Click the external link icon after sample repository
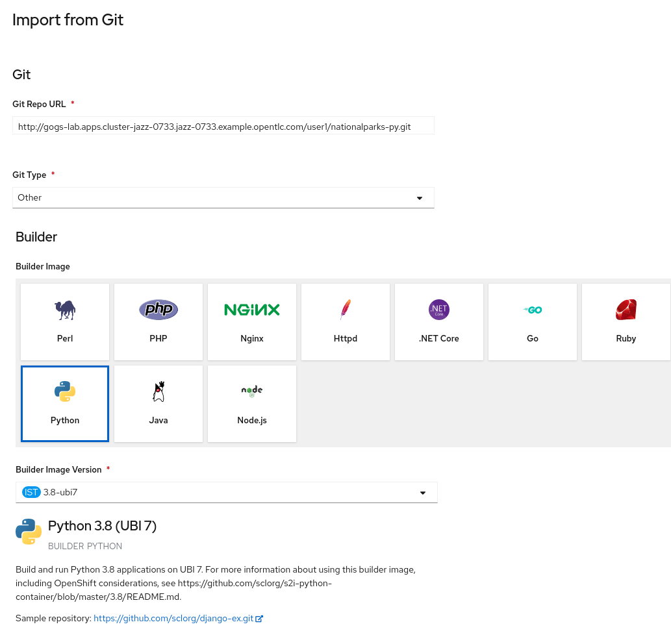 tap(259, 619)
